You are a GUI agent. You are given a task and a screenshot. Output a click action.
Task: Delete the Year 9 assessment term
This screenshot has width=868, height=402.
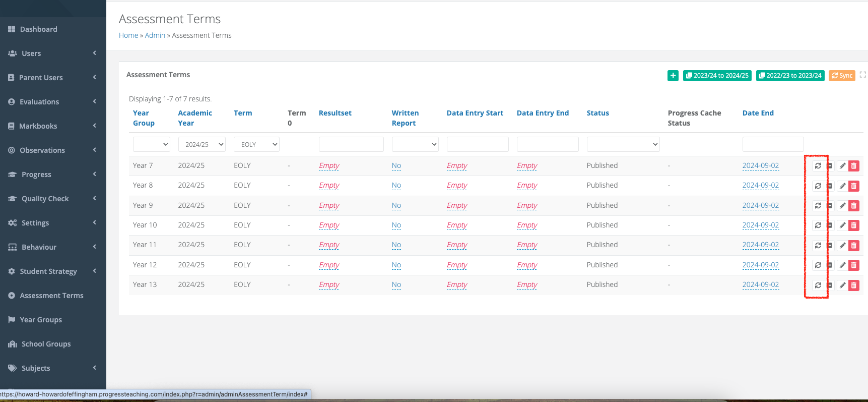[x=854, y=206]
